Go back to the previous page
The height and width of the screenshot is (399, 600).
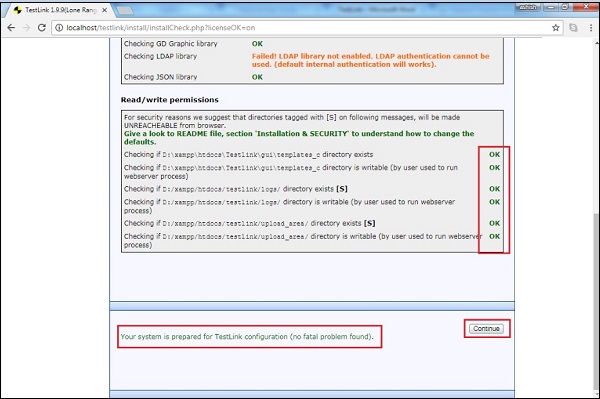coord(11,28)
